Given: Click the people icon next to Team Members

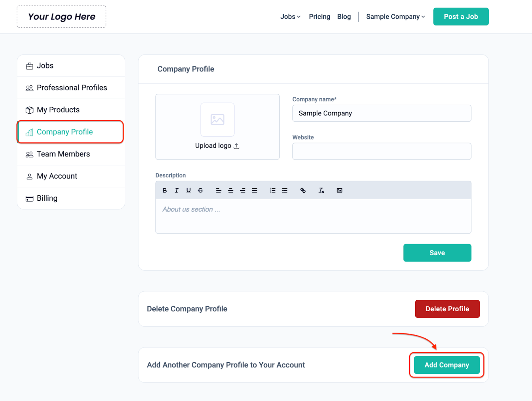Looking at the screenshot, I should point(30,154).
